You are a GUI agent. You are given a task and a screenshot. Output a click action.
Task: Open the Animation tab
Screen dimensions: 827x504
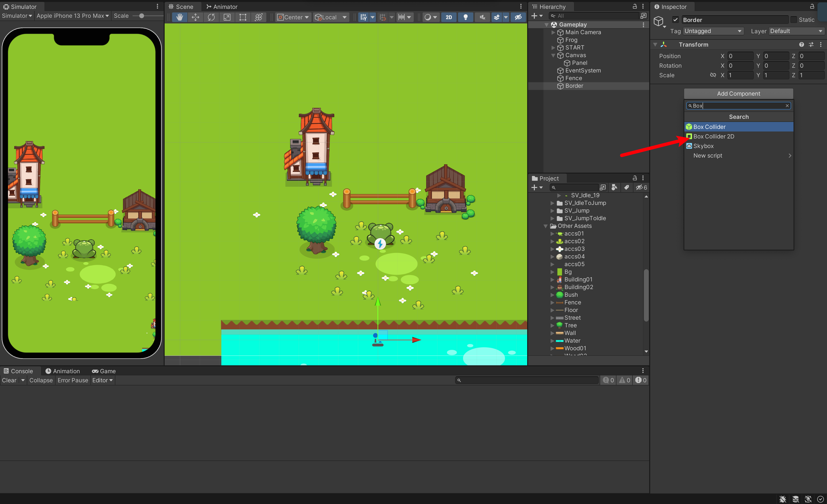[62, 371]
